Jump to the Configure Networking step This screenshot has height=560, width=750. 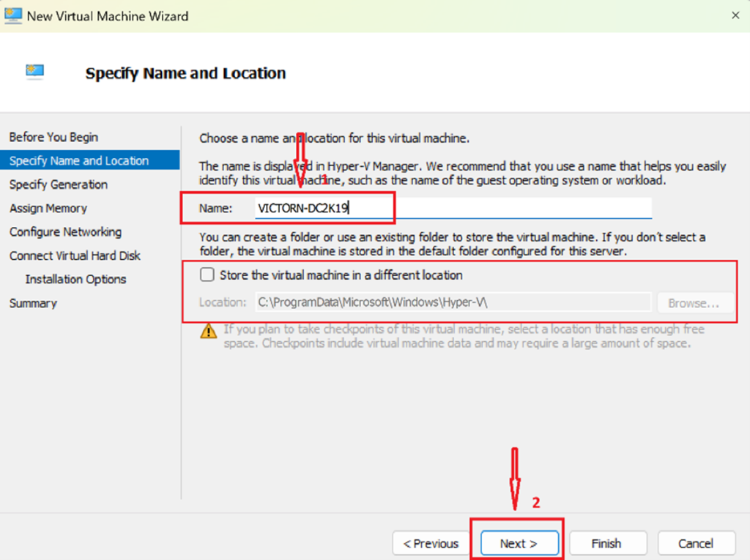[x=65, y=232]
